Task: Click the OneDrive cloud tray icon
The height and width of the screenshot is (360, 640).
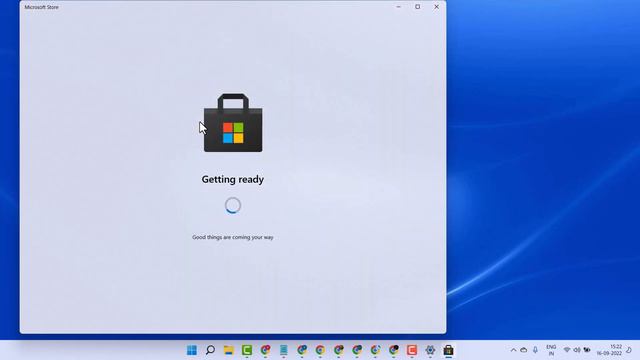Action: [x=524, y=350]
